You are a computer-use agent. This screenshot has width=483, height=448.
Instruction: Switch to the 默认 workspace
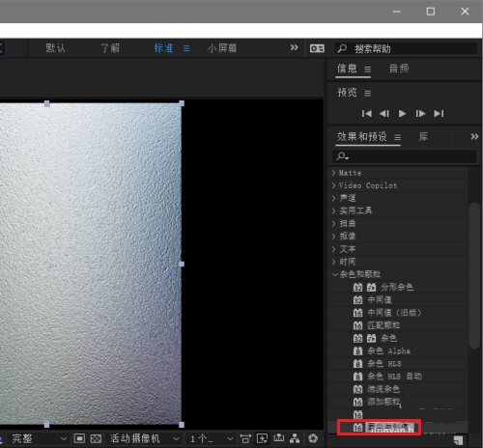(x=55, y=48)
